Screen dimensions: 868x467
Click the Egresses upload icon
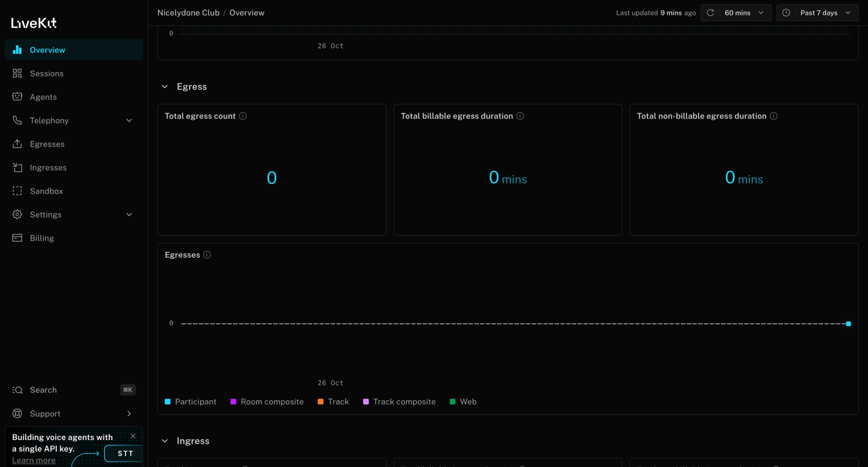(17, 144)
